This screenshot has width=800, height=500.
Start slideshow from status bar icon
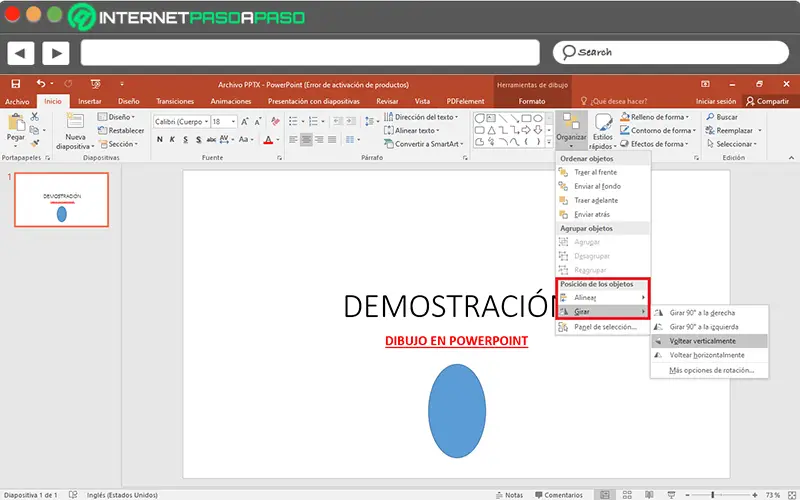[669, 494]
